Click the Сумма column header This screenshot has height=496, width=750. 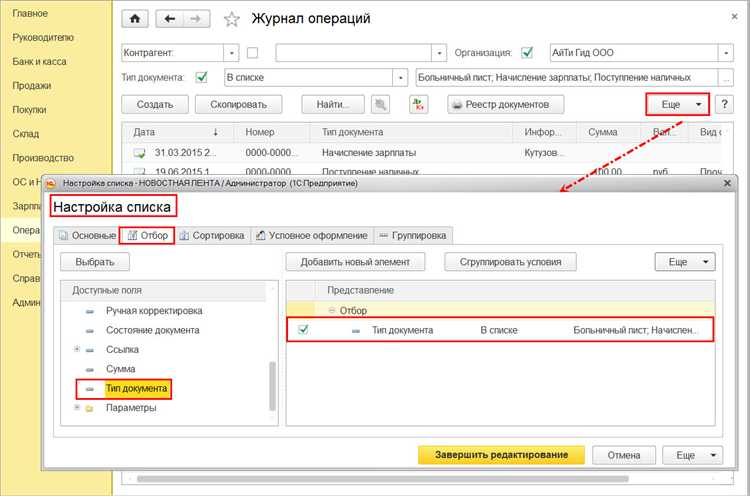coord(608,132)
